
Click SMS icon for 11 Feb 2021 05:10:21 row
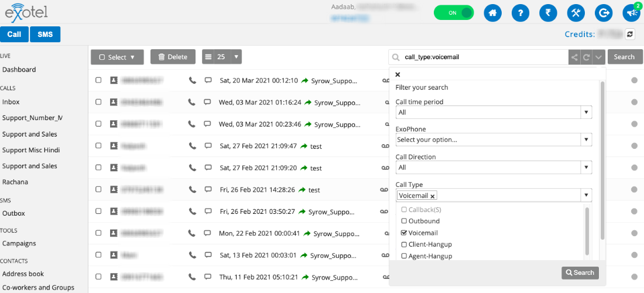(x=208, y=277)
